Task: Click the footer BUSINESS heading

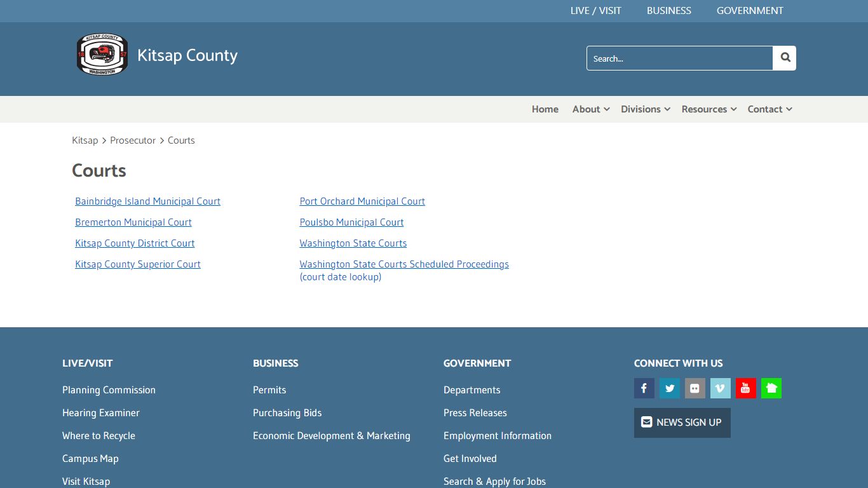Action: click(x=276, y=363)
